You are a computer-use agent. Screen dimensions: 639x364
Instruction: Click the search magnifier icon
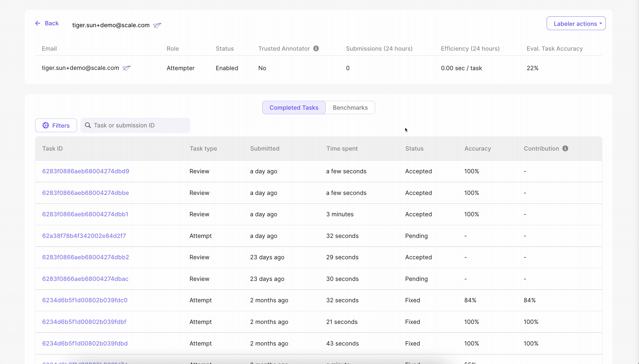click(88, 126)
